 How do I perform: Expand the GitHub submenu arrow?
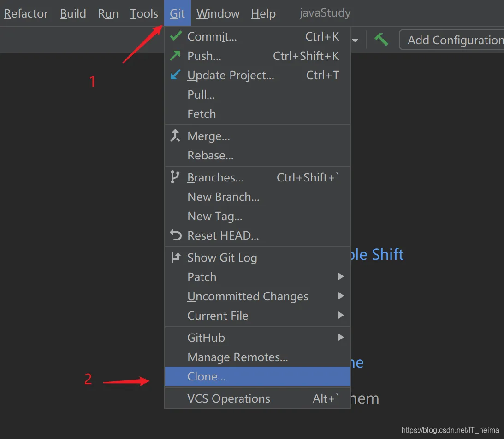(341, 338)
